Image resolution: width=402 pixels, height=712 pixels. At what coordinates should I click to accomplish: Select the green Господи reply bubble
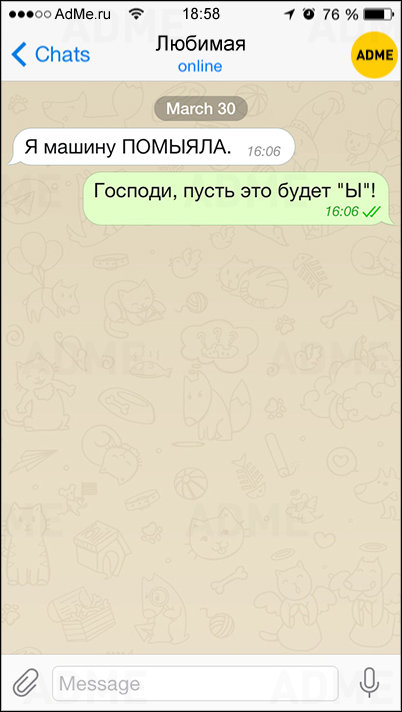click(238, 198)
